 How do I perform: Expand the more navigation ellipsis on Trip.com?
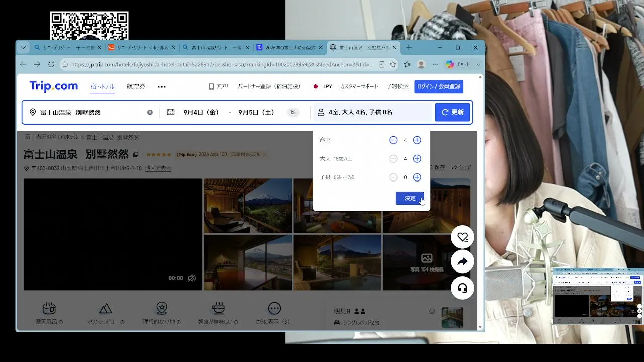point(162,87)
